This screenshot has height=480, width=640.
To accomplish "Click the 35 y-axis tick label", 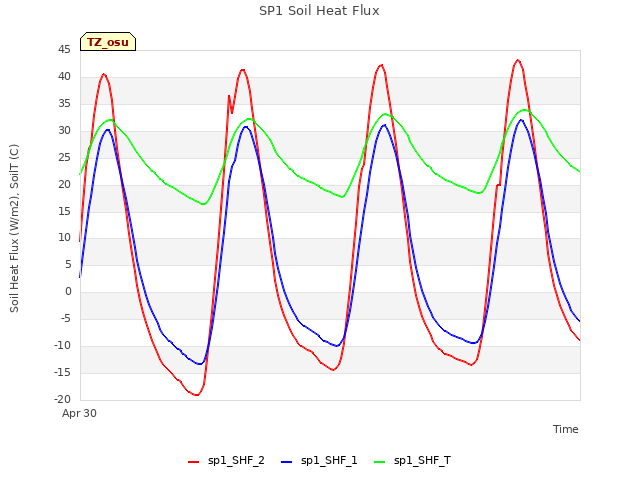I will point(64,104).
